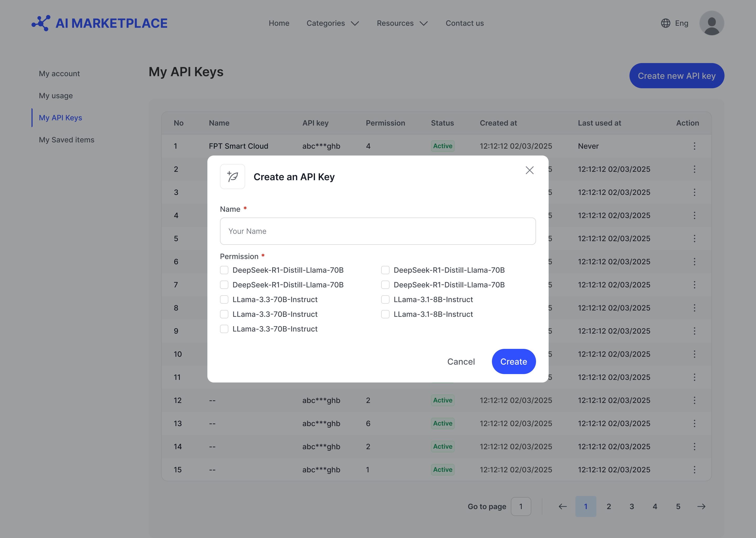Click Cancel in the dialog
The width and height of the screenshot is (756, 538).
[x=461, y=362]
